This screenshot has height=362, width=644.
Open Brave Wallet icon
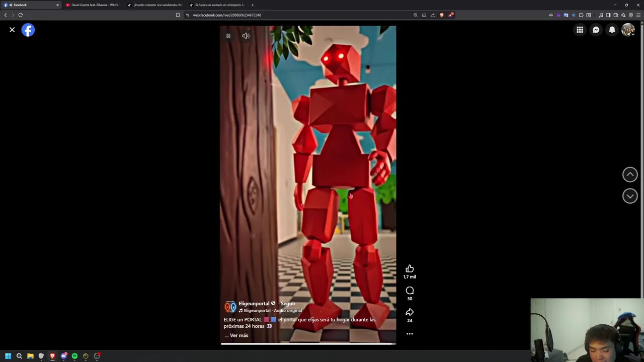616,15
